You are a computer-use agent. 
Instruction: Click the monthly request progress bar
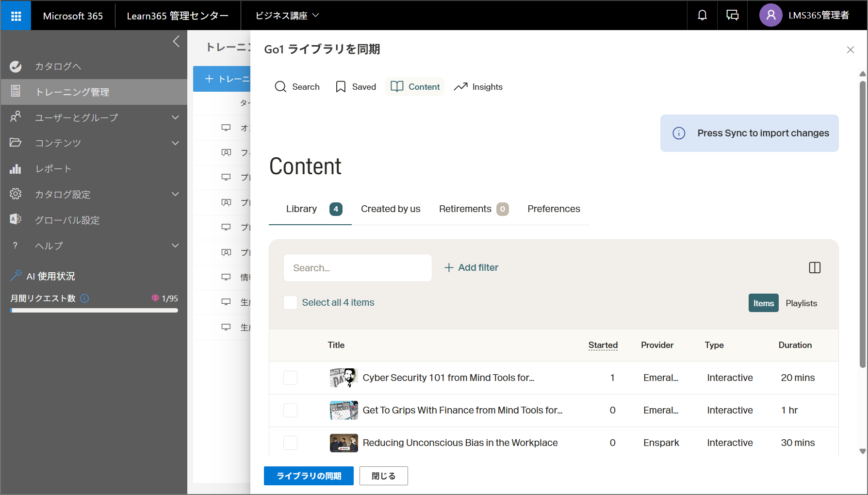94,311
